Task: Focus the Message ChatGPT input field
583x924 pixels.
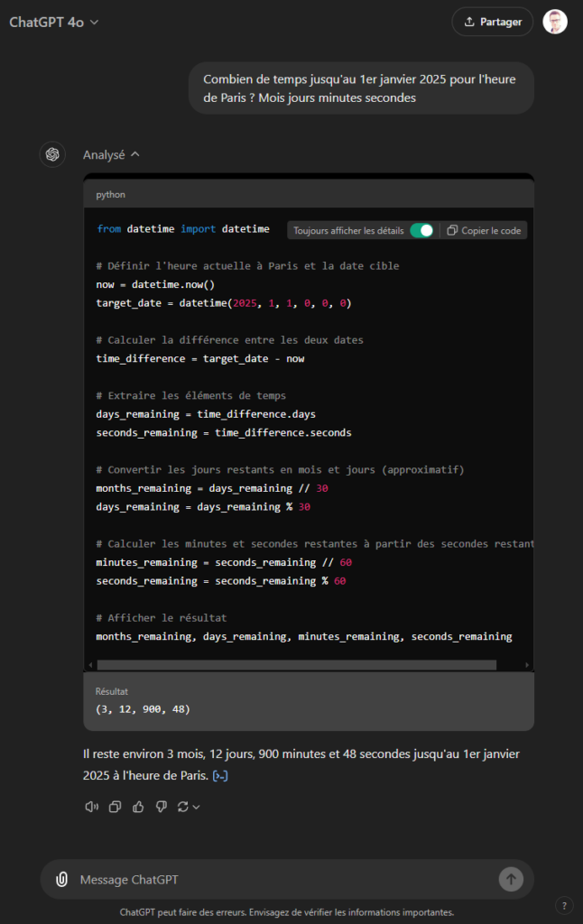Action: click(x=286, y=879)
